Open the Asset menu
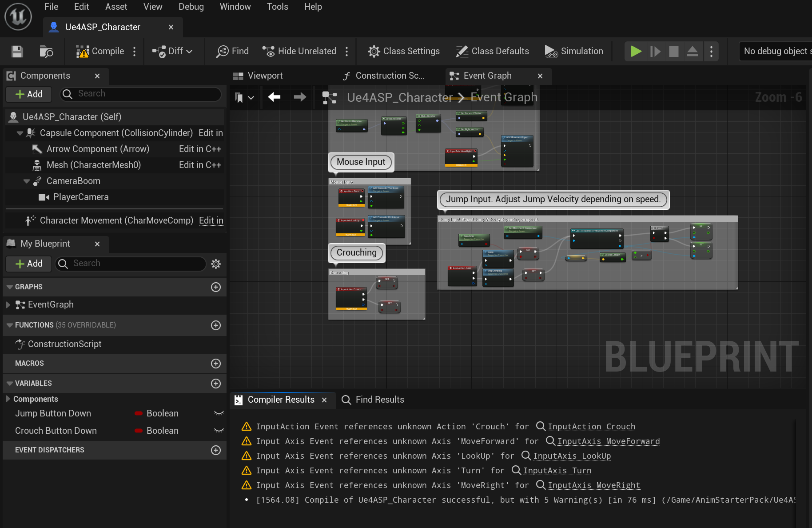This screenshot has width=812, height=528. [116, 7]
